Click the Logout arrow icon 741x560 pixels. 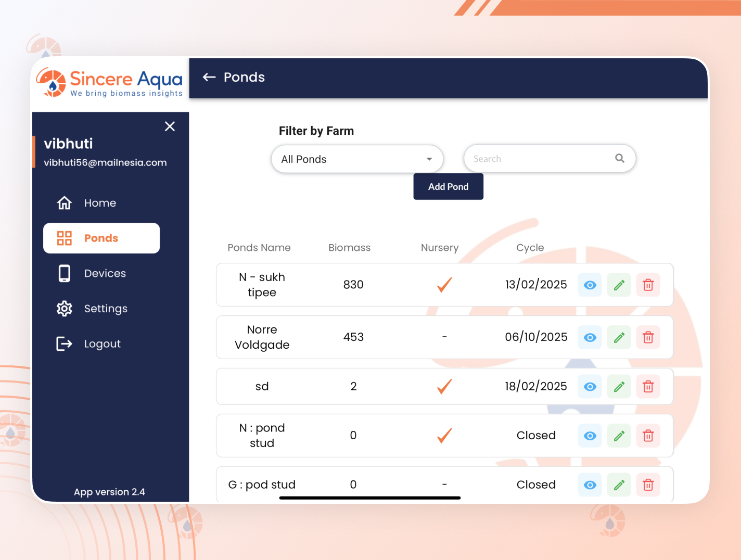pyautogui.click(x=64, y=343)
